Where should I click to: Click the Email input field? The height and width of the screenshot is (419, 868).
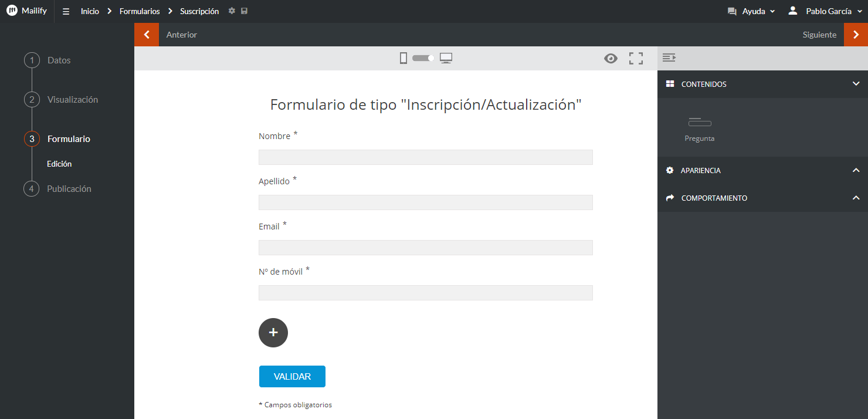(x=426, y=248)
